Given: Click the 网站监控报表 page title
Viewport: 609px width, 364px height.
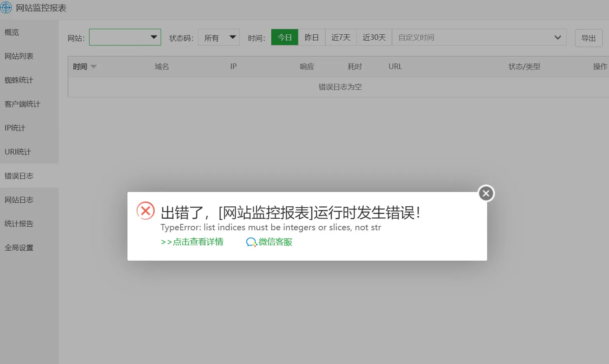Looking at the screenshot, I should click(x=41, y=8).
